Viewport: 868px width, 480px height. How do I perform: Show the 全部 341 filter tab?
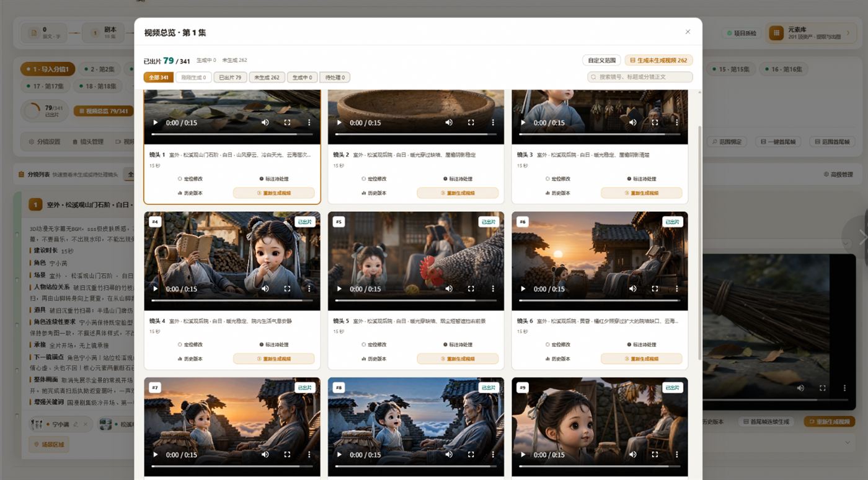[x=159, y=77]
